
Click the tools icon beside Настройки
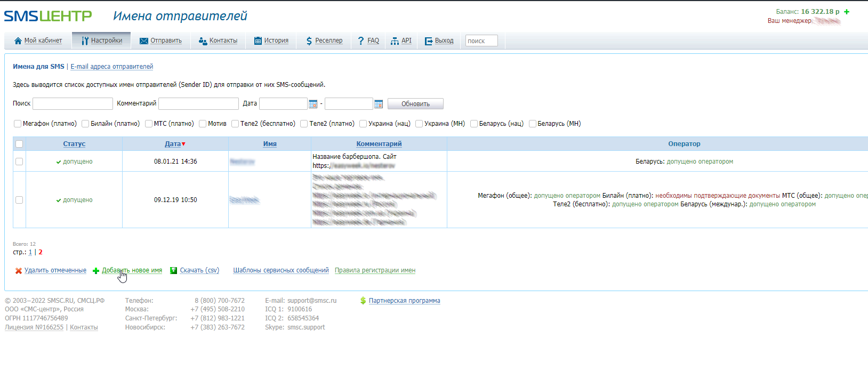point(85,41)
